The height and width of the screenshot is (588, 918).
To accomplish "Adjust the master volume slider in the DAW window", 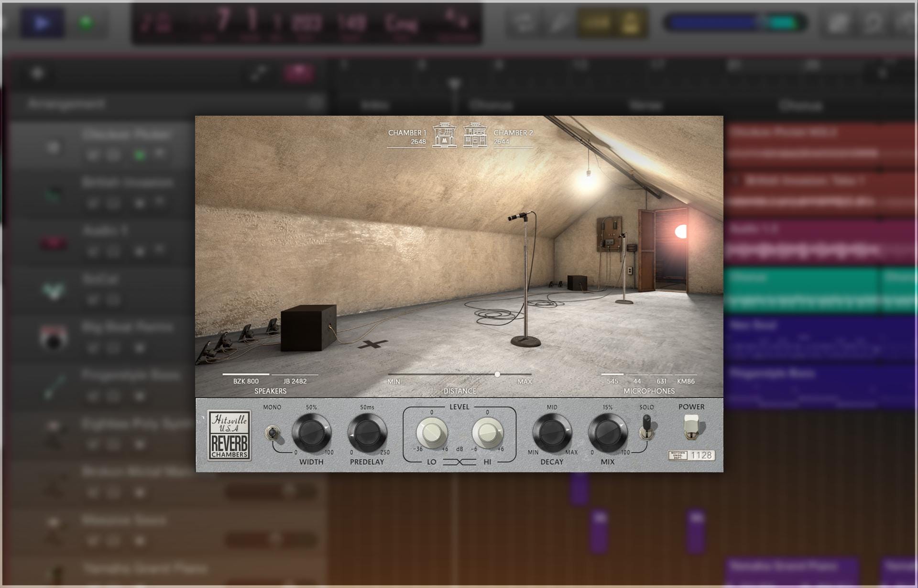I will (735, 22).
